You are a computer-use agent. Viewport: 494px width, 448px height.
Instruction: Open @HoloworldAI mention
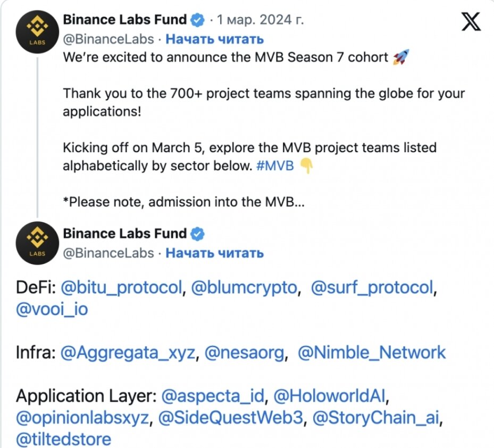(x=330, y=396)
